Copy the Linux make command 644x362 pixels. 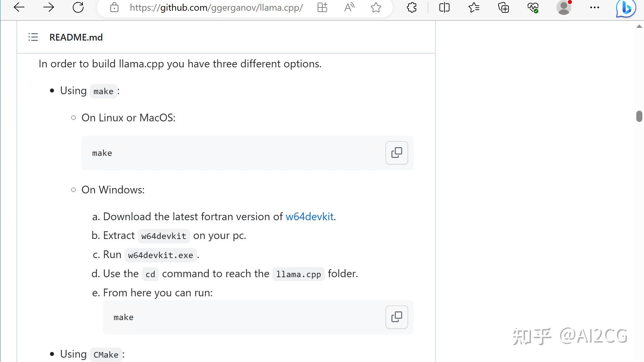tap(396, 153)
